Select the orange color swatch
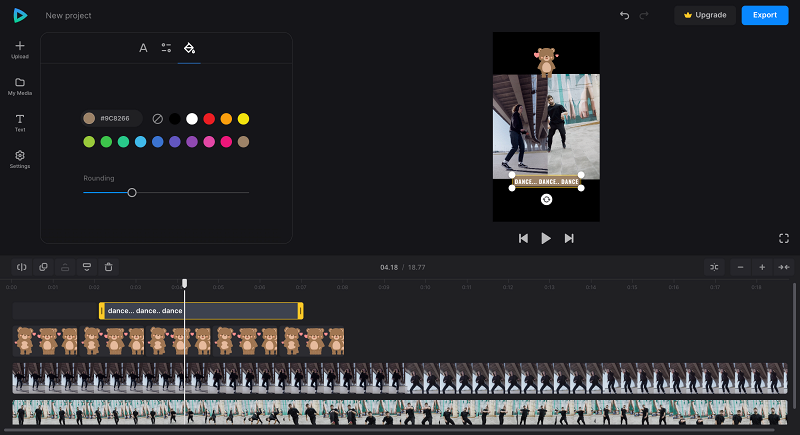Viewport: 800px width, 435px height. pyautogui.click(x=226, y=119)
